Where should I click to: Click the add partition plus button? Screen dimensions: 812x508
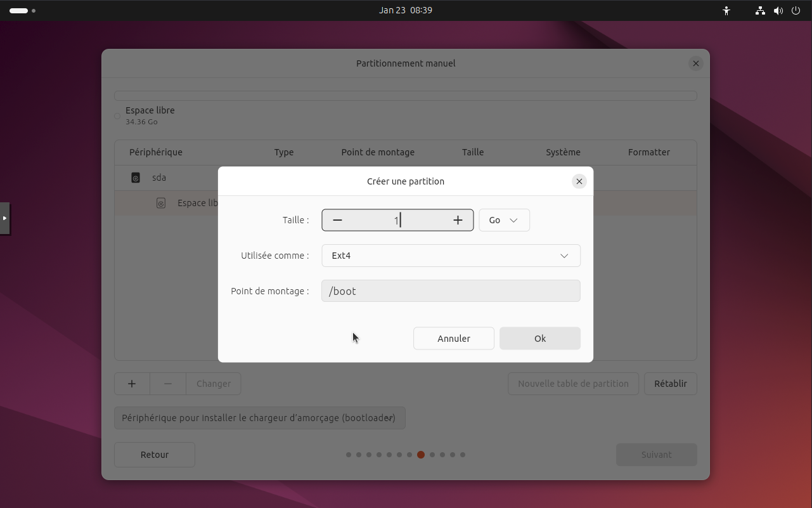tap(132, 384)
